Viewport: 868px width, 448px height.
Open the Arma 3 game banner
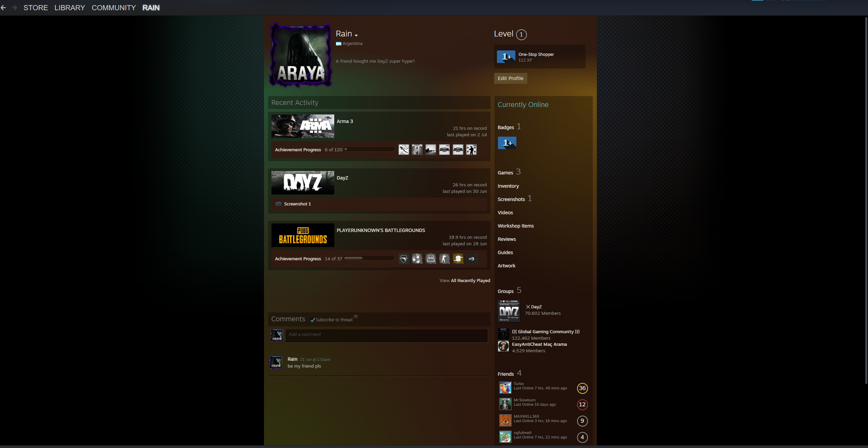[x=303, y=126]
